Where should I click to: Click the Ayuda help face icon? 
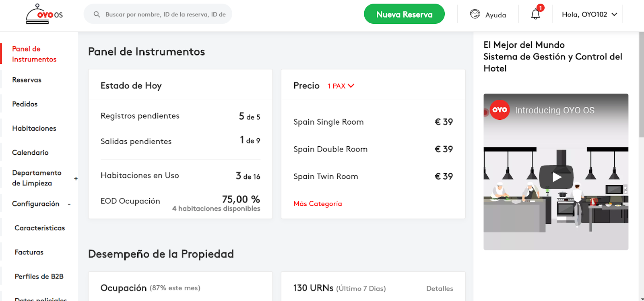(x=475, y=14)
